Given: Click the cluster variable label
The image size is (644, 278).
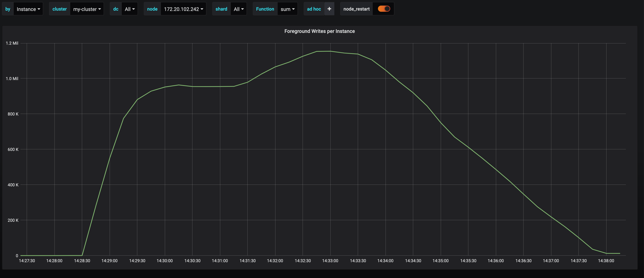Looking at the screenshot, I should point(59,9).
